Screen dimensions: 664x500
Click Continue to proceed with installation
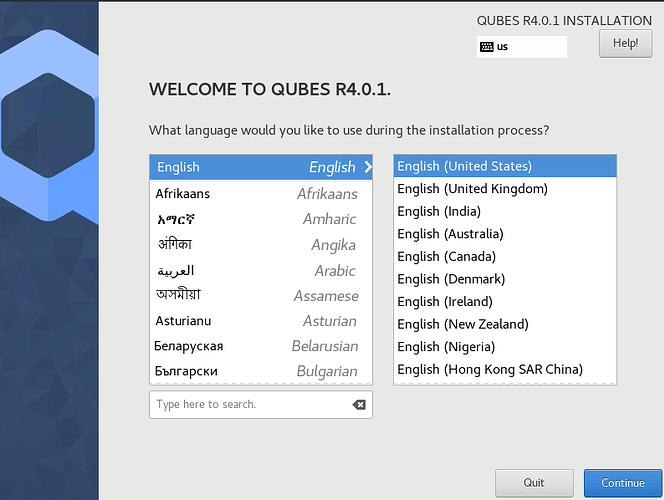tap(622, 483)
